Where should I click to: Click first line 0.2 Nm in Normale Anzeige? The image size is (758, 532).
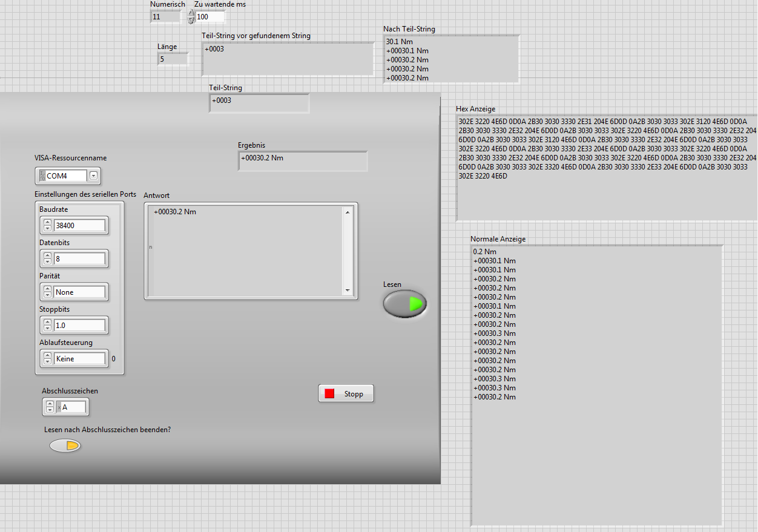[485, 251]
